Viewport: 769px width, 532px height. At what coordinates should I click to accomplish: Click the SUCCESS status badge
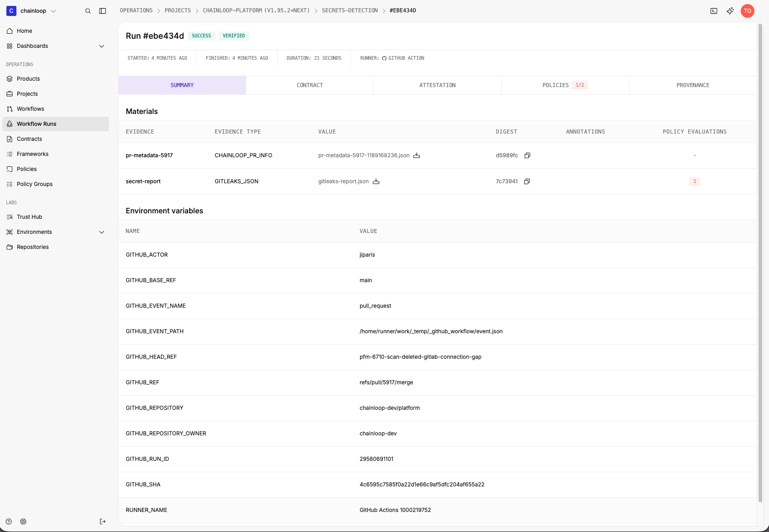(201, 36)
